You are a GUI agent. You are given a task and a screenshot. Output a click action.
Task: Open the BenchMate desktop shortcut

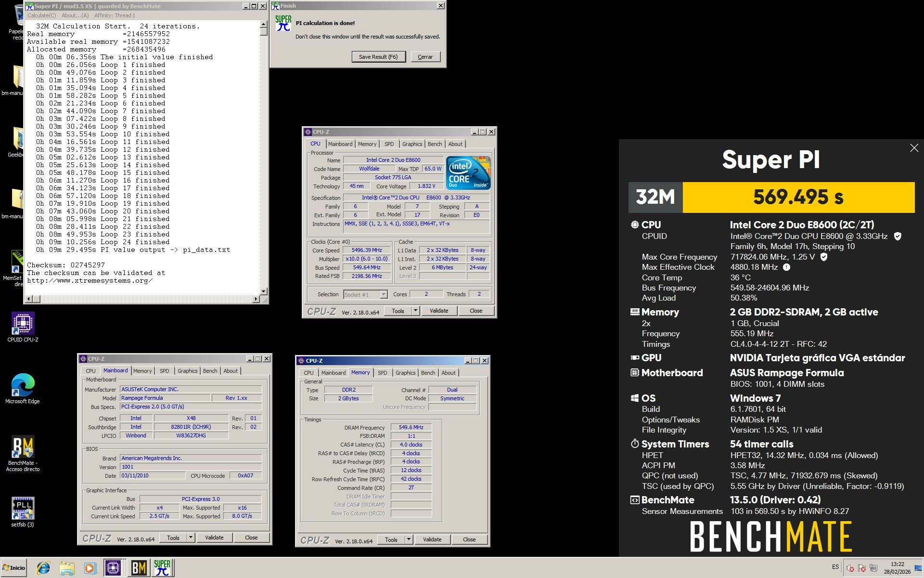click(23, 447)
